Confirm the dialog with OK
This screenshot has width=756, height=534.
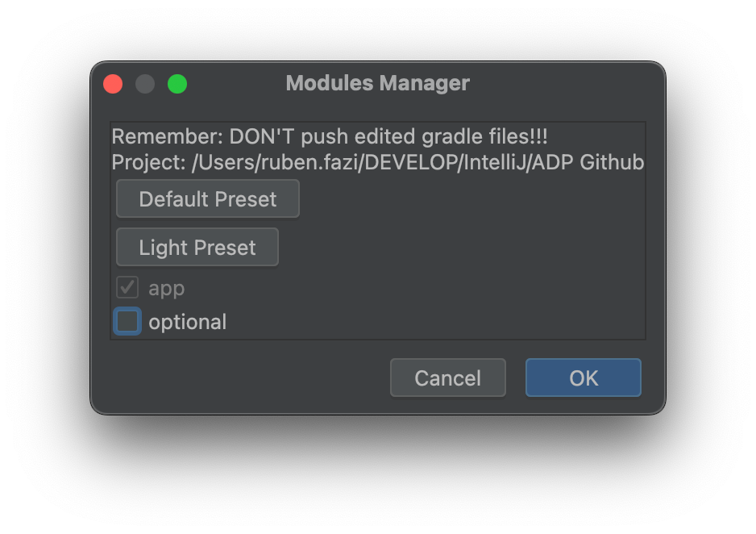point(584,378)
